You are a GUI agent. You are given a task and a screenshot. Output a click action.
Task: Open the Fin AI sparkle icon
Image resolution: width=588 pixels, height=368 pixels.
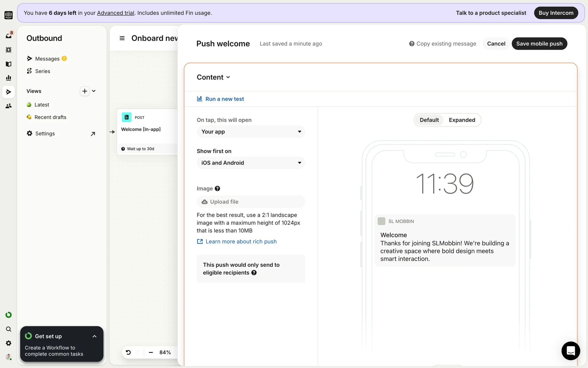tap(9, 50)
